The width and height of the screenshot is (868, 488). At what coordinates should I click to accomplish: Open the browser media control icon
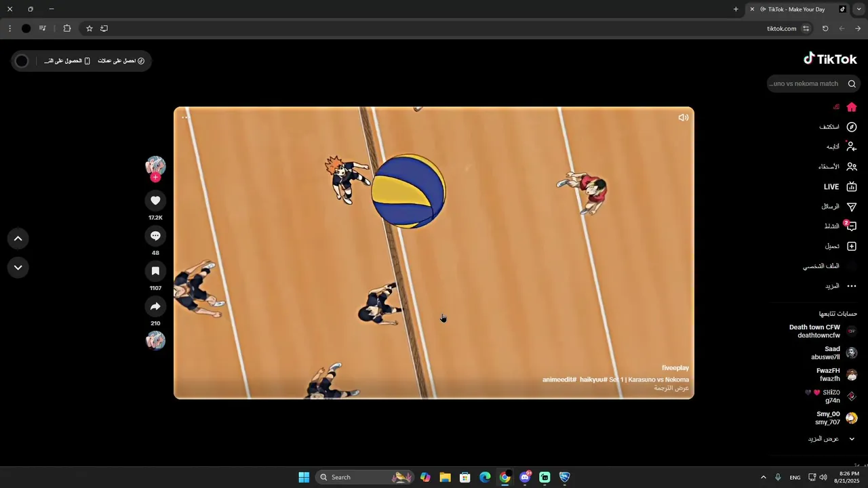43,28
